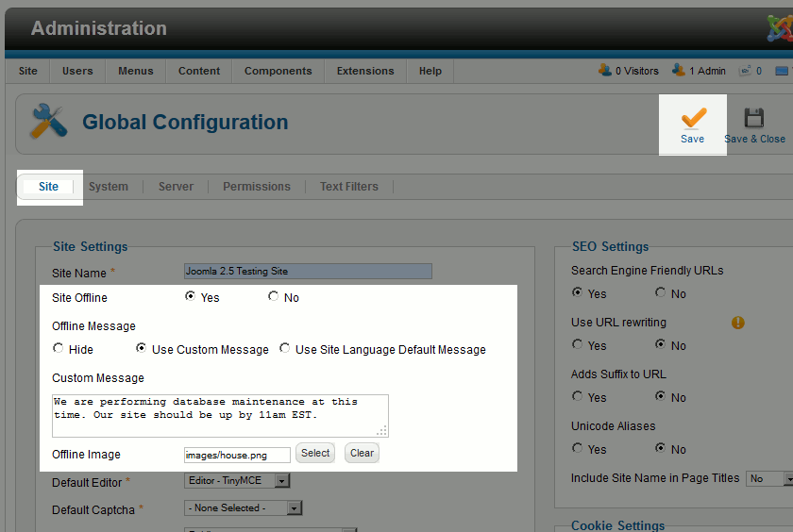Open the Menus menu

tap(136, 71)
